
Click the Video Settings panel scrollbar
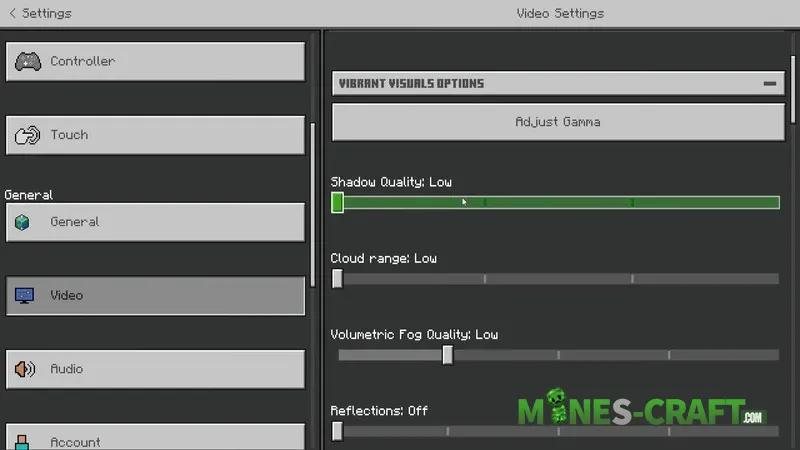tap(793, 90)
